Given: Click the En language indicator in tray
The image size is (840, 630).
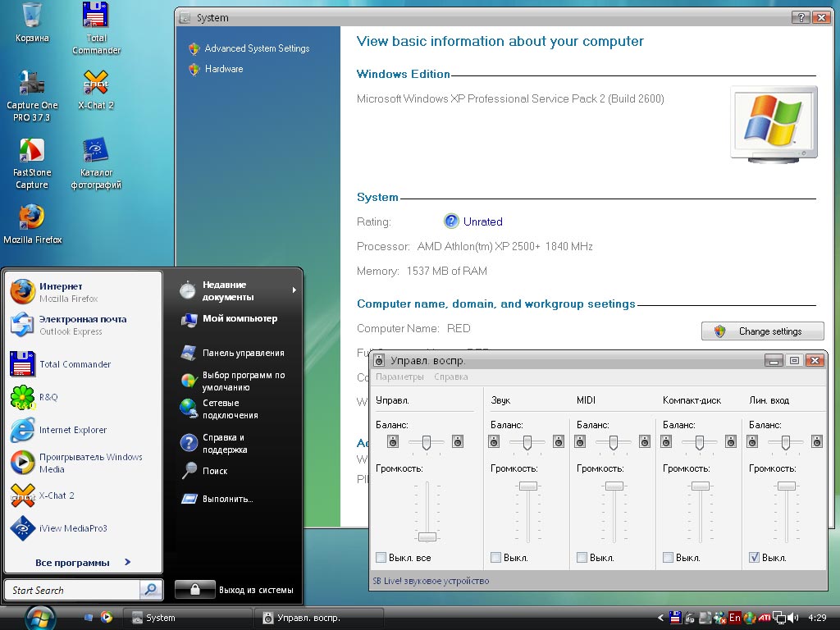Looking at the screenshot, I should tap(734, 617).
